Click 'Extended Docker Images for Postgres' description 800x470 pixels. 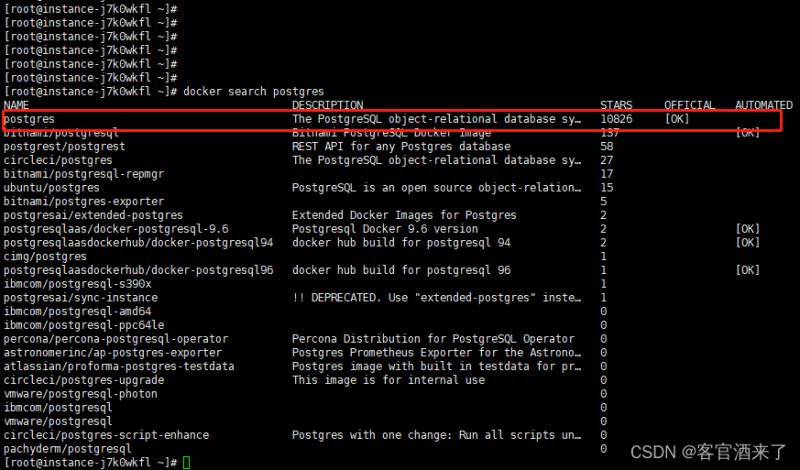[x=404, y=215]
